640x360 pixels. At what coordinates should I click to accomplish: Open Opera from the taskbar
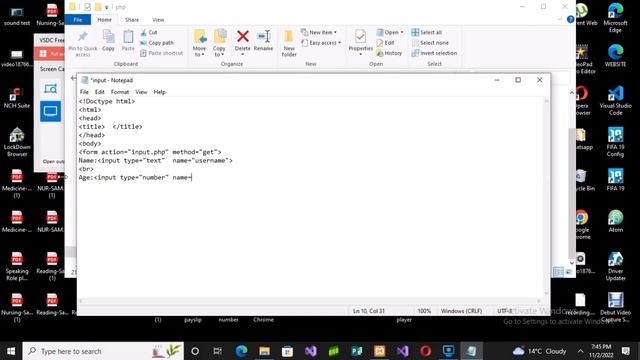(x=425, y=351)
